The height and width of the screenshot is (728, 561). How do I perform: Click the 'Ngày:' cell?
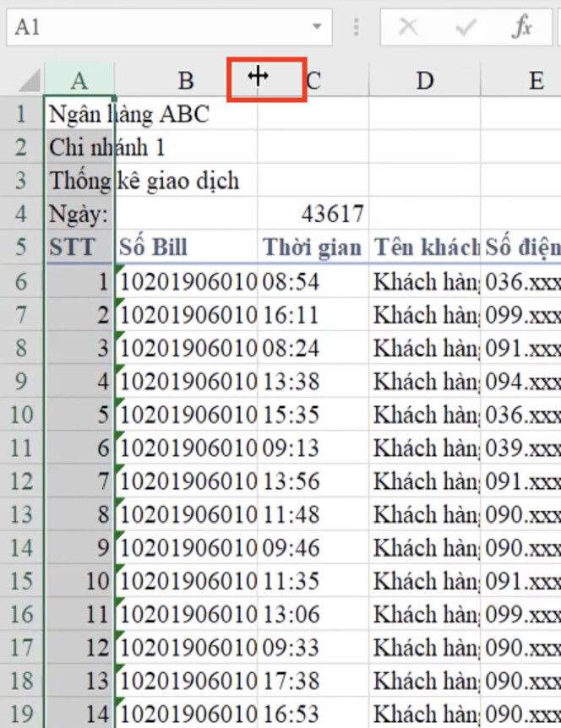tap(79, 214)
